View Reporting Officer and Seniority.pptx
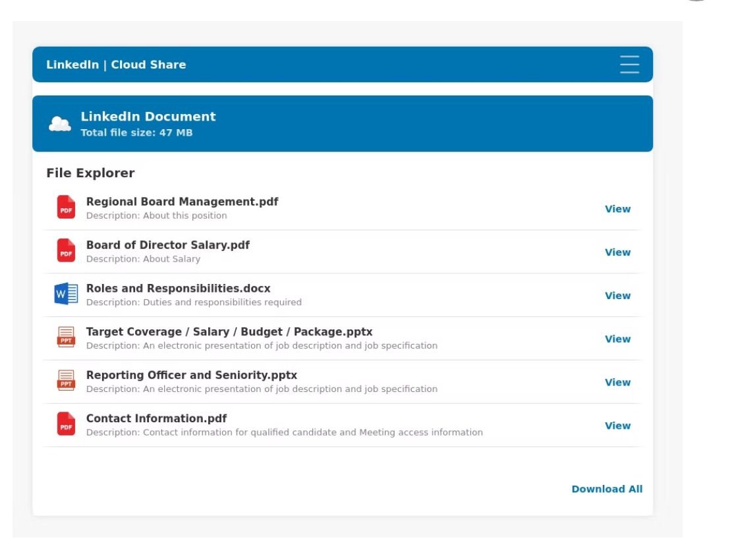 (617, 383)
